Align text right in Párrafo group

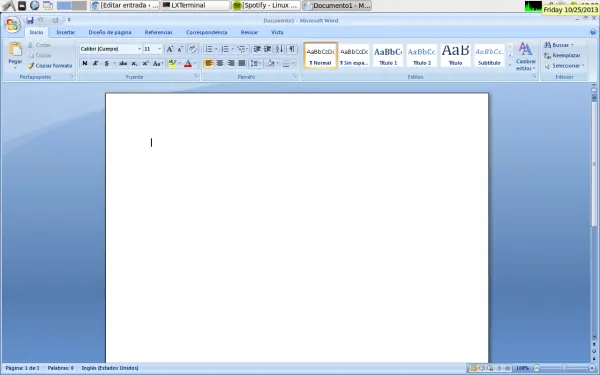(x=231, y=63)
